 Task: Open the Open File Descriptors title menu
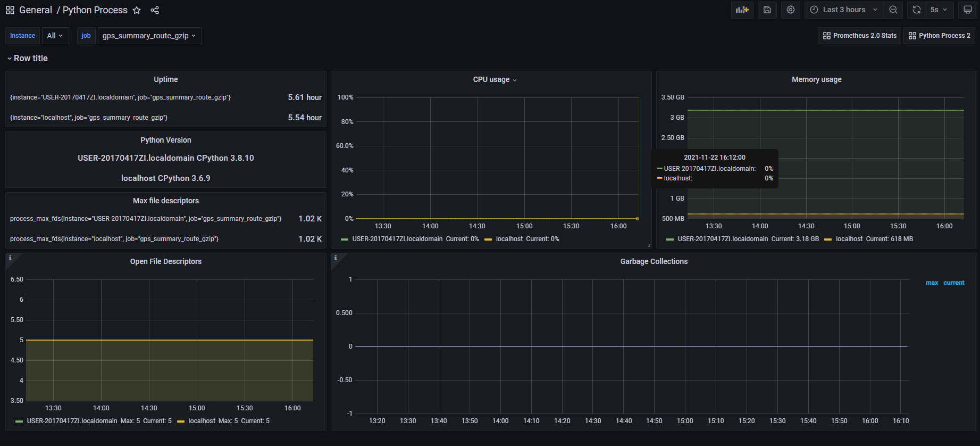click(x=166, y=261)
